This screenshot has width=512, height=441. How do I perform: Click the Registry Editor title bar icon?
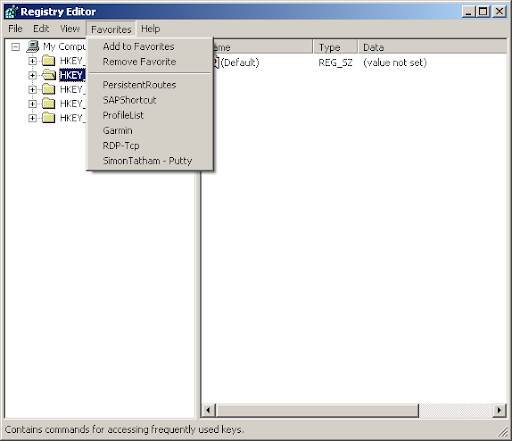point(11,12)
